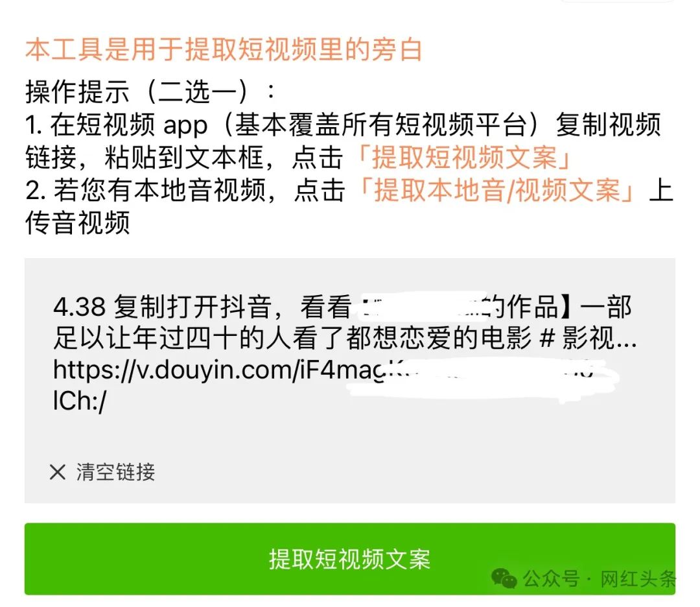Click the X icon beside 清空链接
Image resolution: width=700 pixels, height=607 pixels.
click(58, 471)
